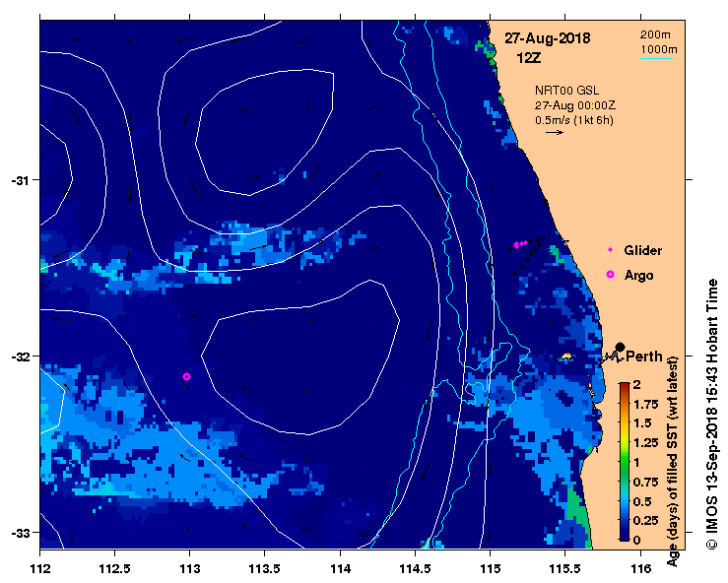This screenshot has width=728, height=583.
Task: Click the magenta glider position markers offshore
Action: coord(520,243)
